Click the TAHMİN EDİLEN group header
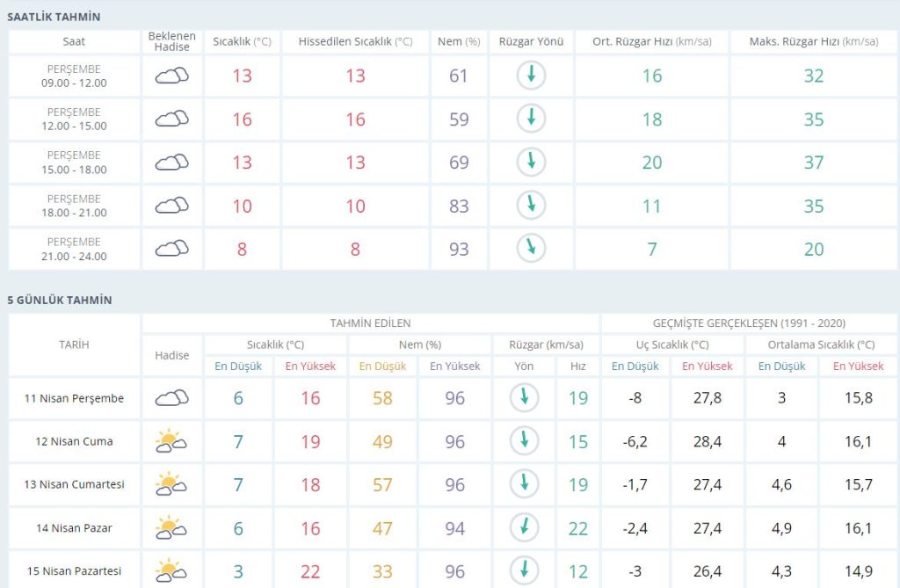The height and width of the screenshot is (588, 900). coord(370,323)
